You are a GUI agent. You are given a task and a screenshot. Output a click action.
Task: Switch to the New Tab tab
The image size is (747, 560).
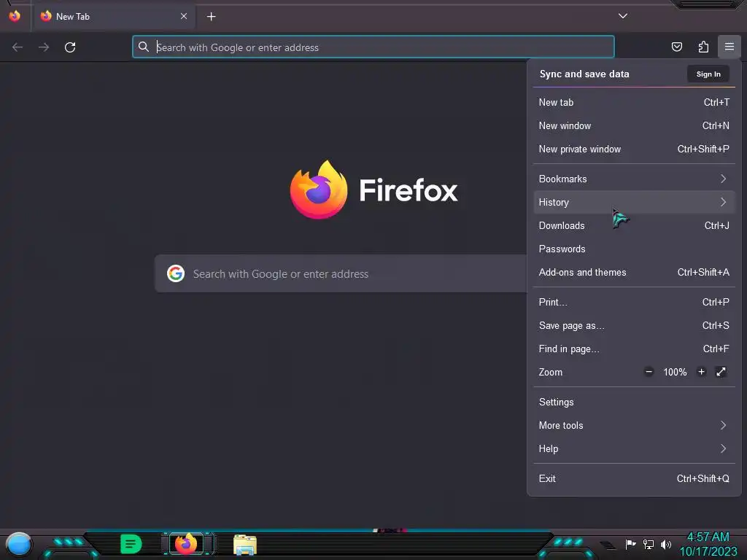pyautogui.click(x=113, y=17)
